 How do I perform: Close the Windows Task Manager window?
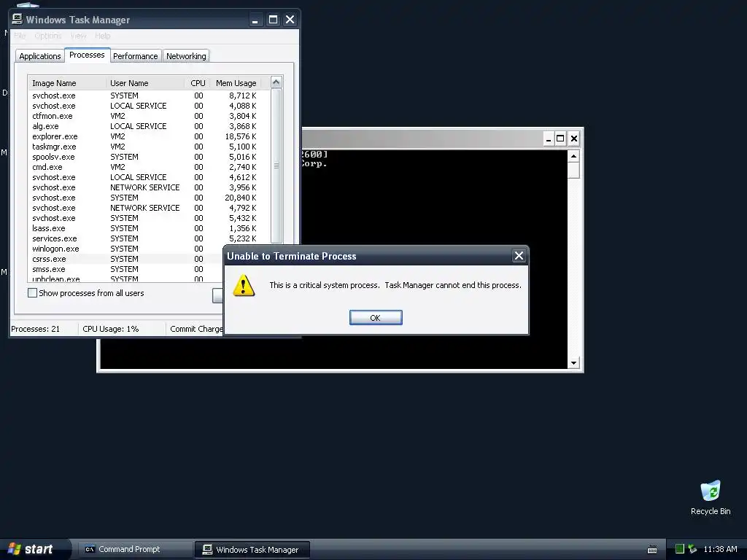click(x=290, y=20)
